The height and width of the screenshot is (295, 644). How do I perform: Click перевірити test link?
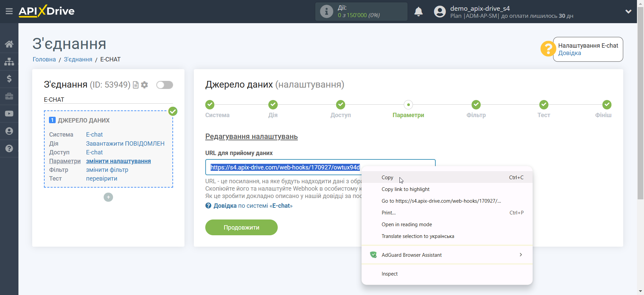[x=102, y=179]
